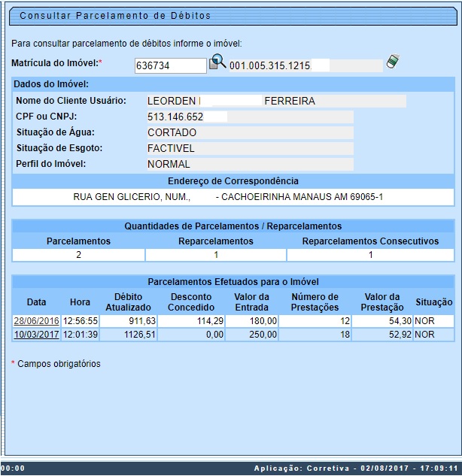
Task: Click the eraser icon to clear the property
Action: click(x=391, y=62)
